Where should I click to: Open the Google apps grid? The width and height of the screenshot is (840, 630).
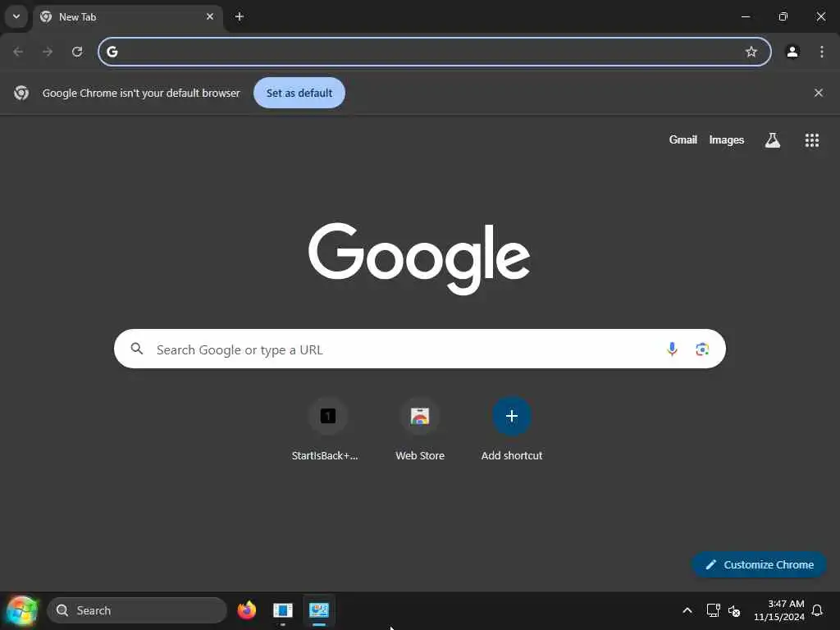coord(811,139)
